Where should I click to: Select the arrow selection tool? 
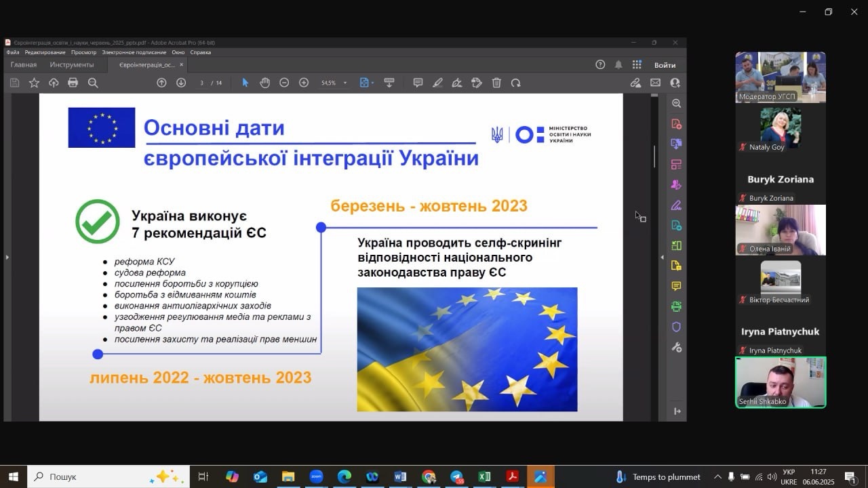[245, 83]
